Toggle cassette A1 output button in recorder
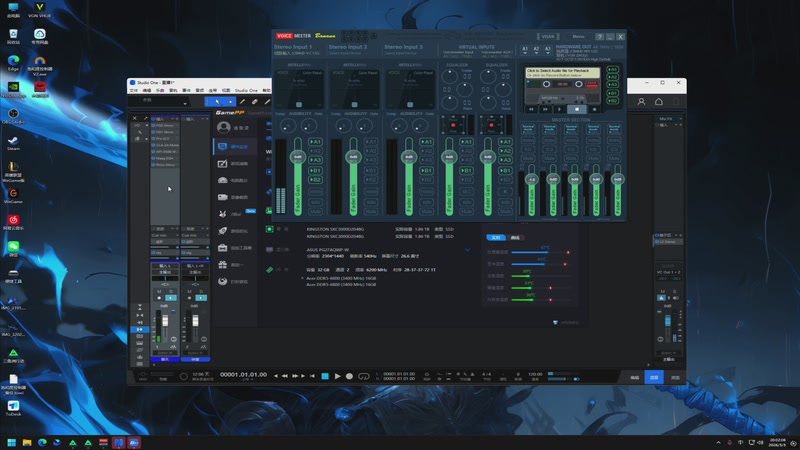 coord(613,69)
